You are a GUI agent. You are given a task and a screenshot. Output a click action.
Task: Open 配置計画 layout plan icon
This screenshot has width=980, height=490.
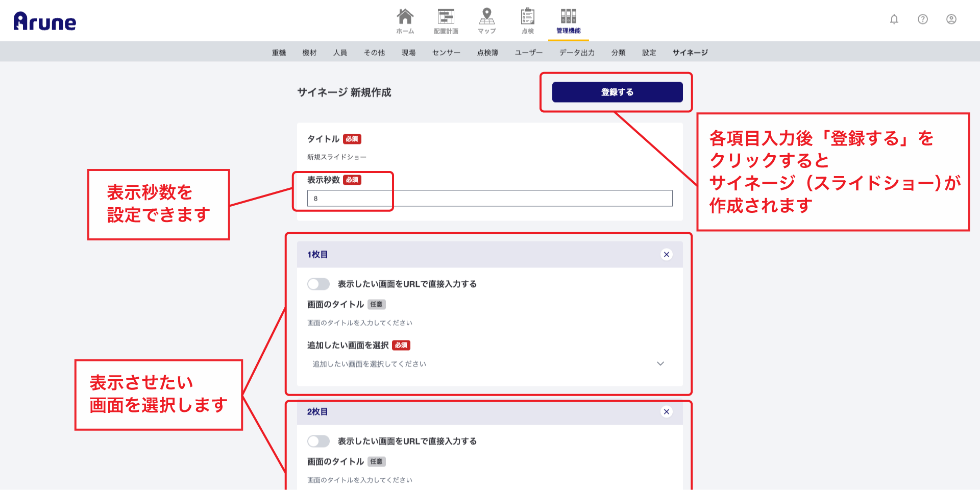446,21
